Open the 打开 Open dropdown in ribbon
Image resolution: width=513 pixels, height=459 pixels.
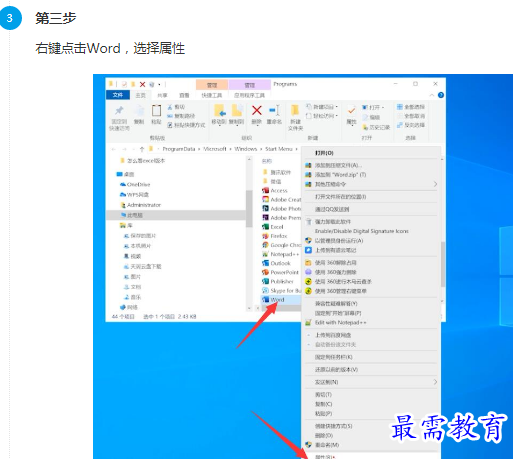(x=373, y=107)
